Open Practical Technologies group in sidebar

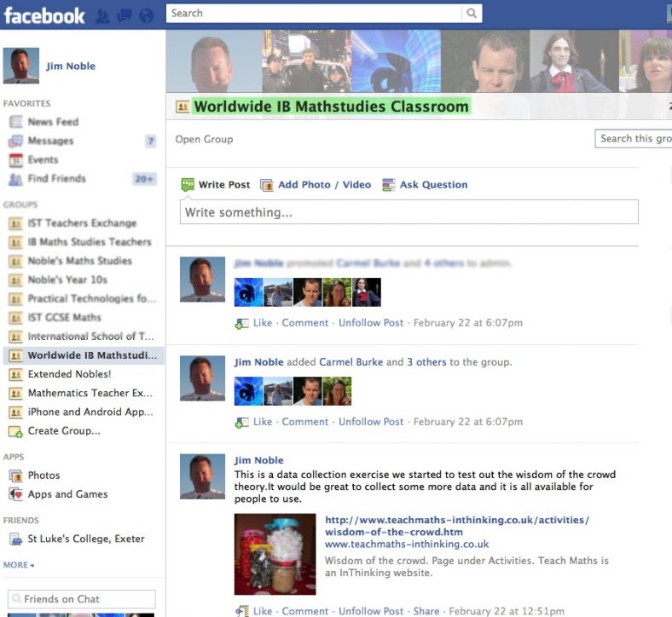[92, 298]
